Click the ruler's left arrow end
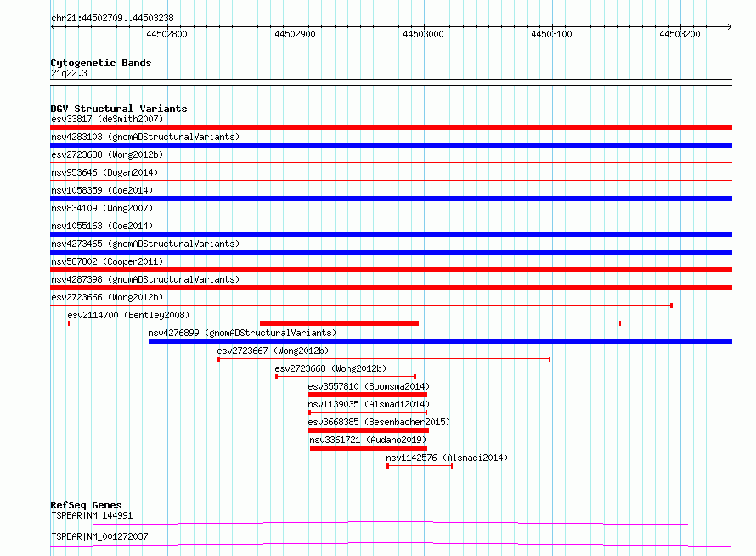This screenshot has height=556, width=756. pos(53,26)
